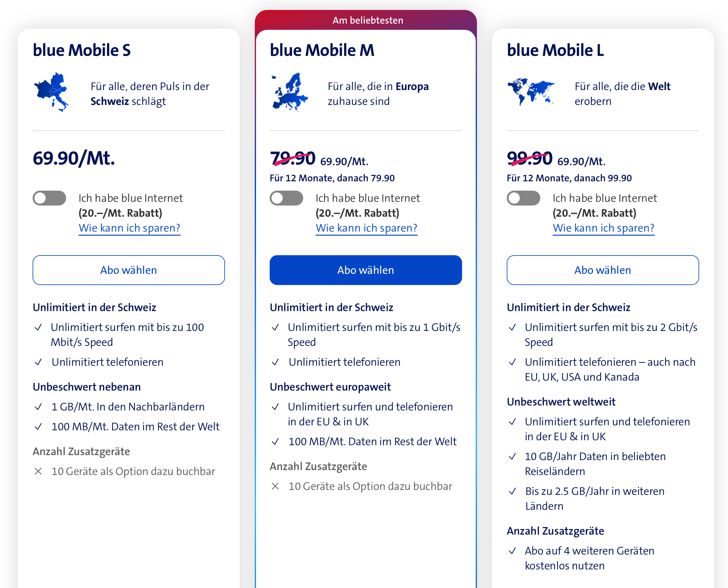Image resolution: width=728 pixels, height=588 pixels.
Task: Click the blue Mobile M plan title
Action: (322, 50)
